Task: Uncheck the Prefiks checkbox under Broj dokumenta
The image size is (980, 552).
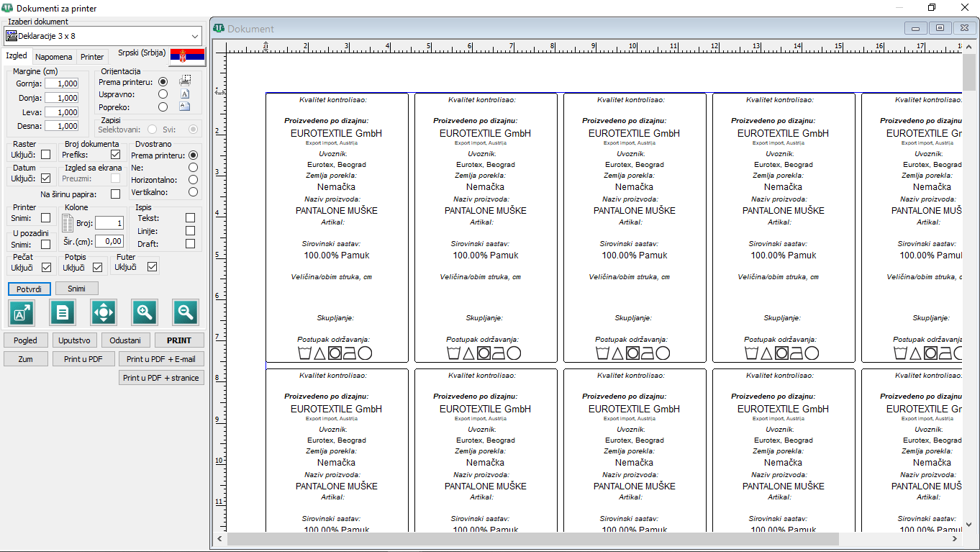Action: (115, 155)
